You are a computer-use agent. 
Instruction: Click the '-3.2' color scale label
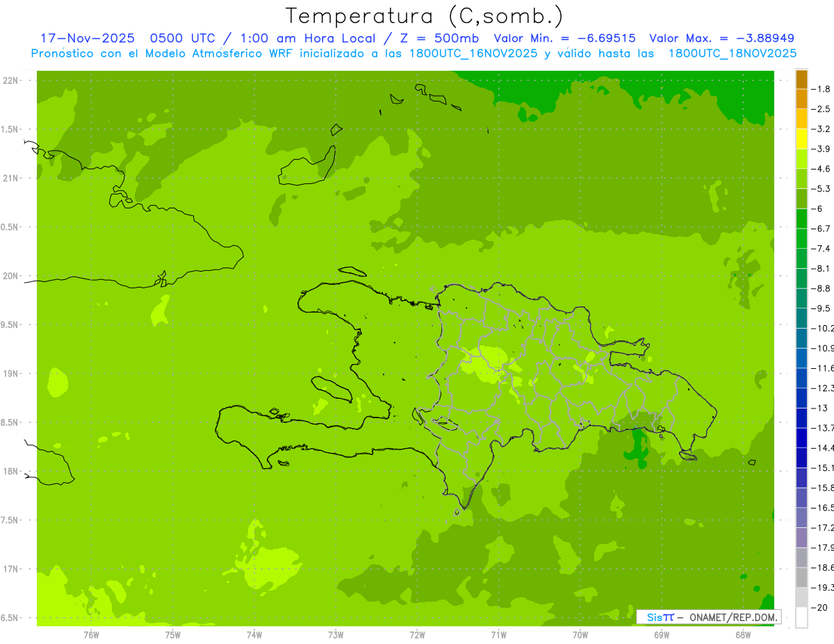coord(822,129)
